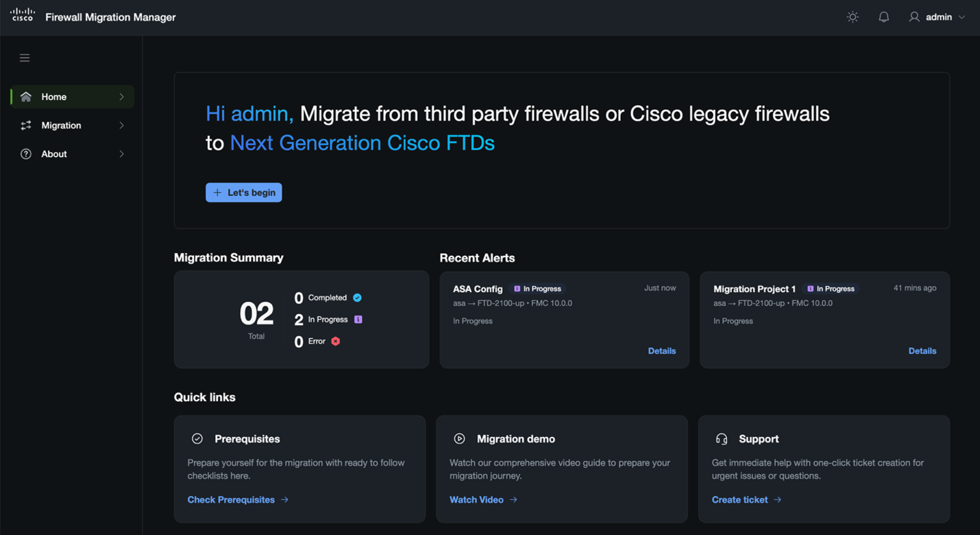This screenshot has height=535, width=980.
Task: Open the Watch Video link
Action: pyautogui.click(x=476, y=500)
